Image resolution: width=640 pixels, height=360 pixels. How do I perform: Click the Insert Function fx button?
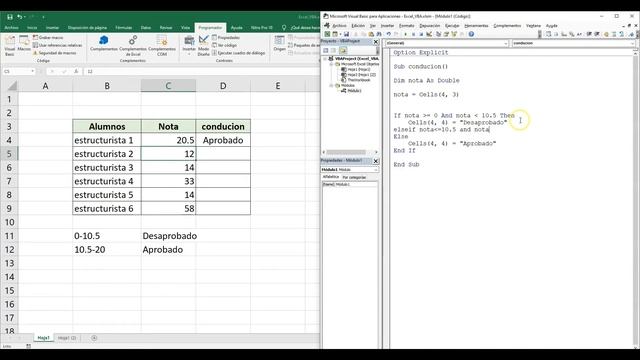pos(76,71)
